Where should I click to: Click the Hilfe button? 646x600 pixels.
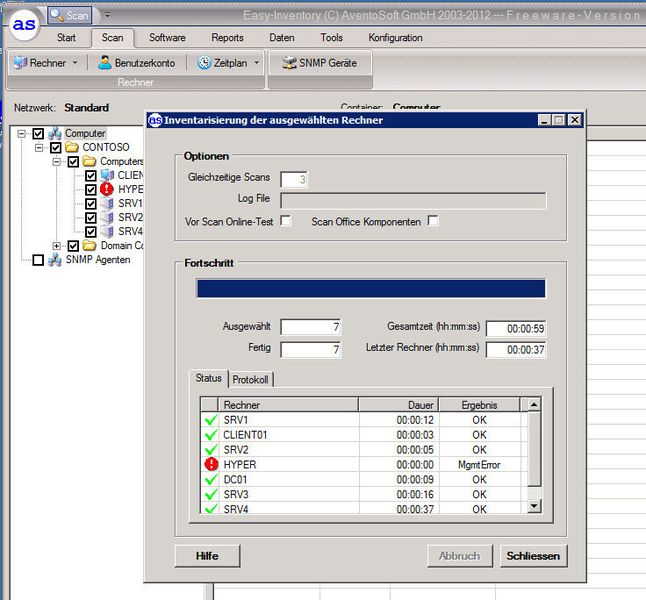(207, 555)
